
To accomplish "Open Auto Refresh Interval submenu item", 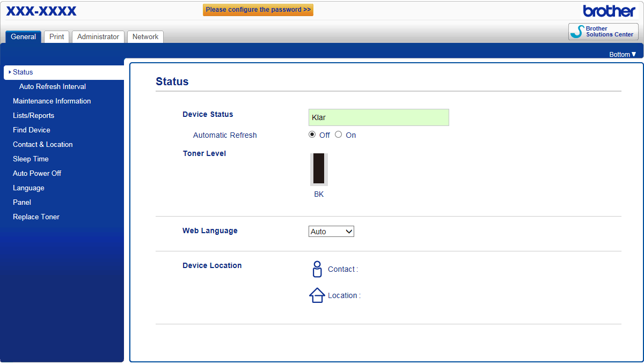I will (52, 86).
